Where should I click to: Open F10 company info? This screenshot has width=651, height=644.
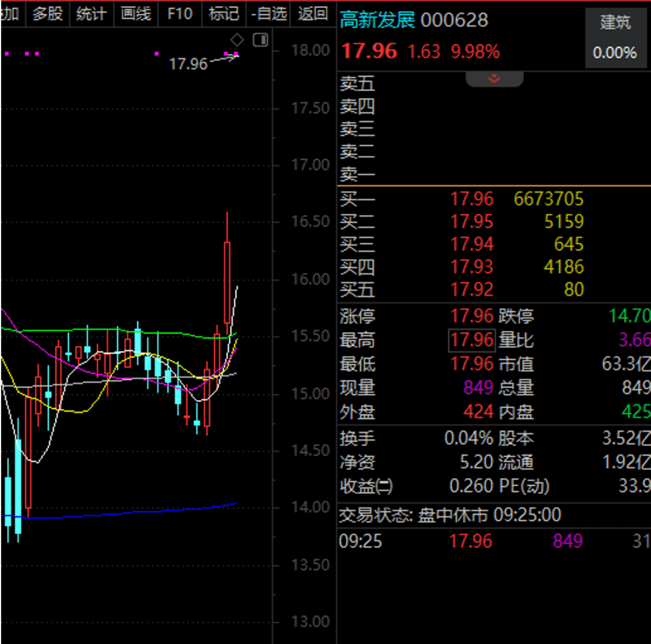[x=180, y=13]
